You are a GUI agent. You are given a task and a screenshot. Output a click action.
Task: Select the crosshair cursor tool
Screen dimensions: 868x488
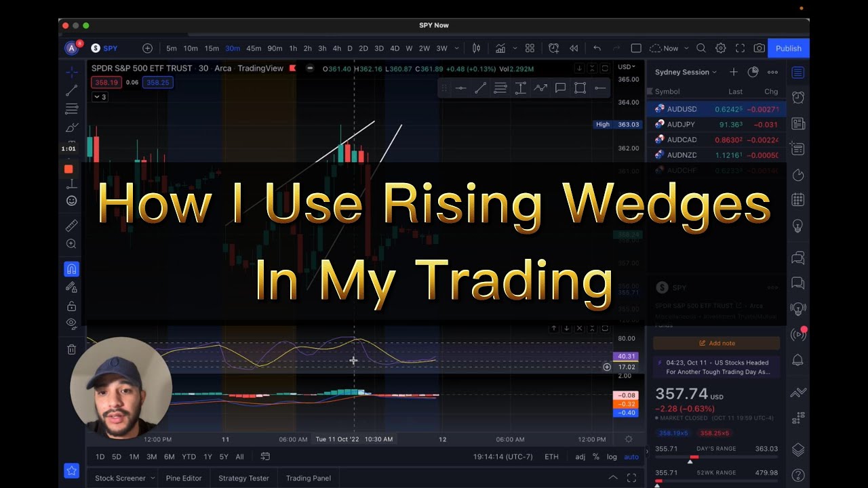click(71, 72)
